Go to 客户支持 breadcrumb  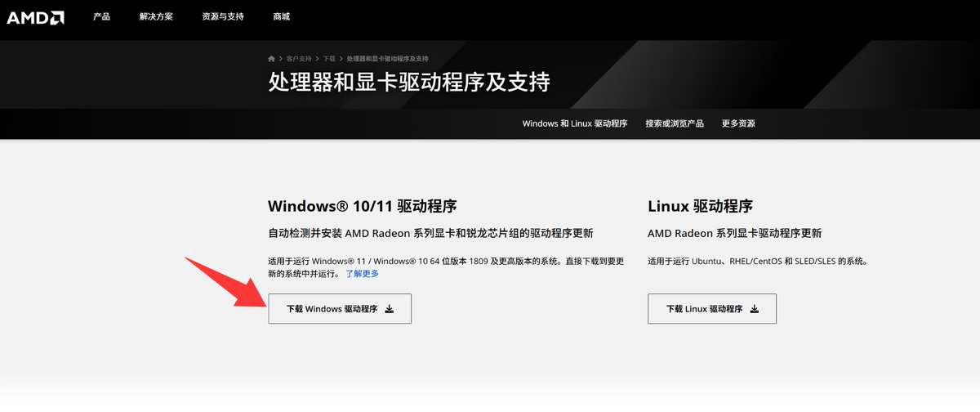299,59
